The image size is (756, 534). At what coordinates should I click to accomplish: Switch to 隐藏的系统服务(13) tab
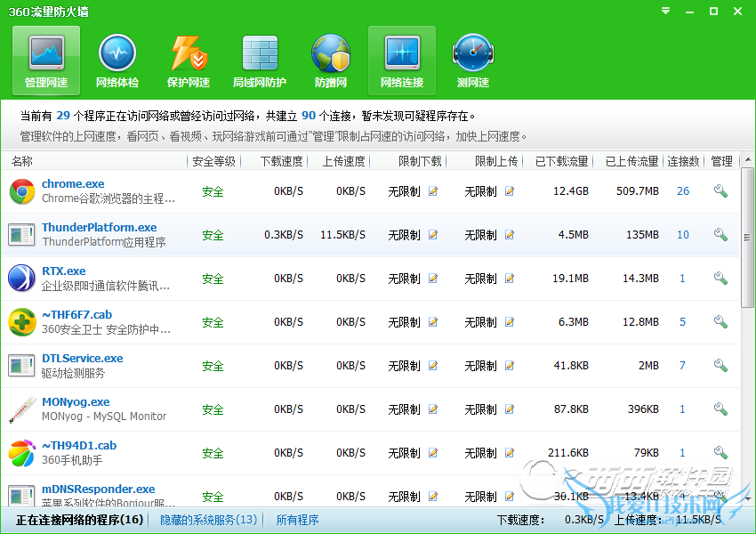[x=208, y=520]
